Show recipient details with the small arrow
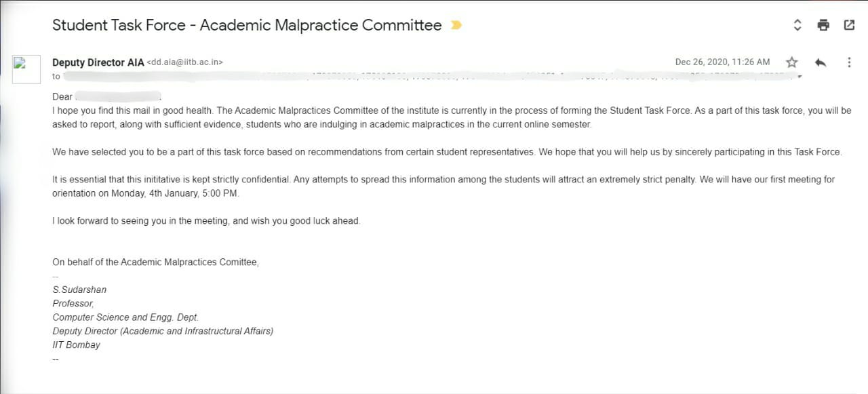This screenshot has height=394, width=868. pyautogui.click(x=800, y=77)
